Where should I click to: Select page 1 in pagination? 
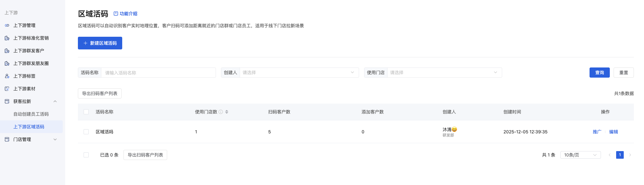coord(620,155)
